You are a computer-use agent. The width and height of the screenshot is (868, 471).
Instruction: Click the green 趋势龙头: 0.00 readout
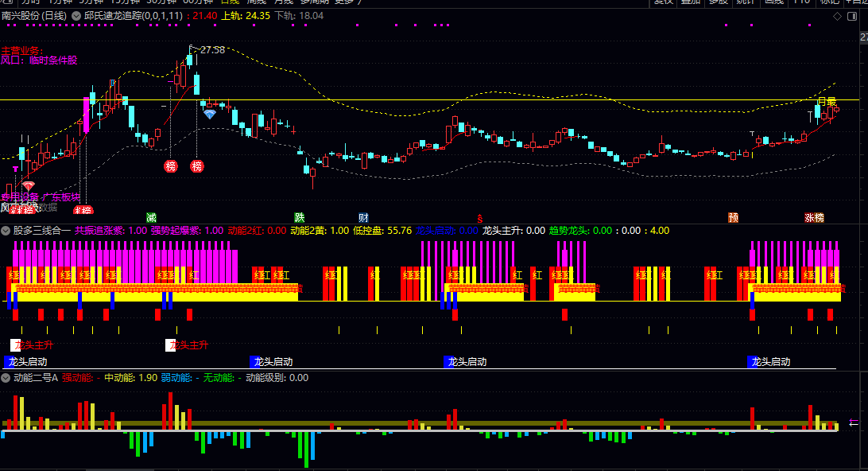(581, 231)
